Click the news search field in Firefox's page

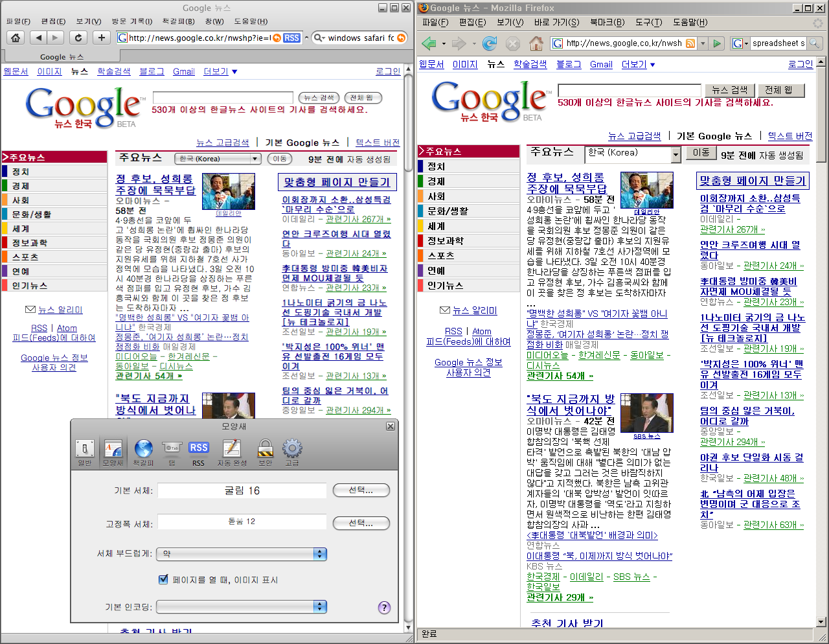tap(630, 90)
